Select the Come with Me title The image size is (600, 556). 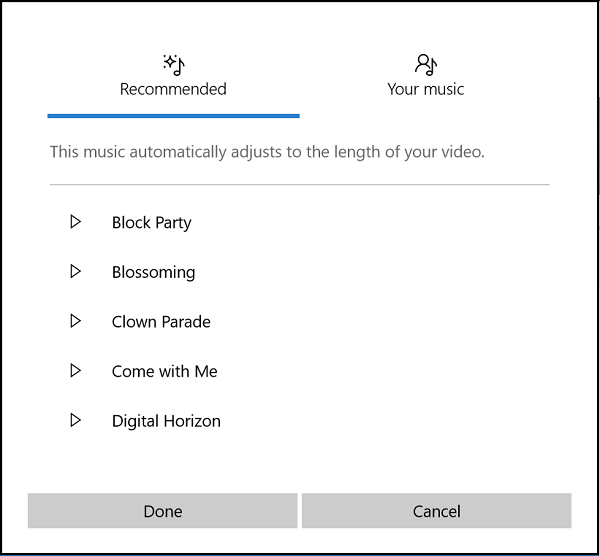click(164, 371)
